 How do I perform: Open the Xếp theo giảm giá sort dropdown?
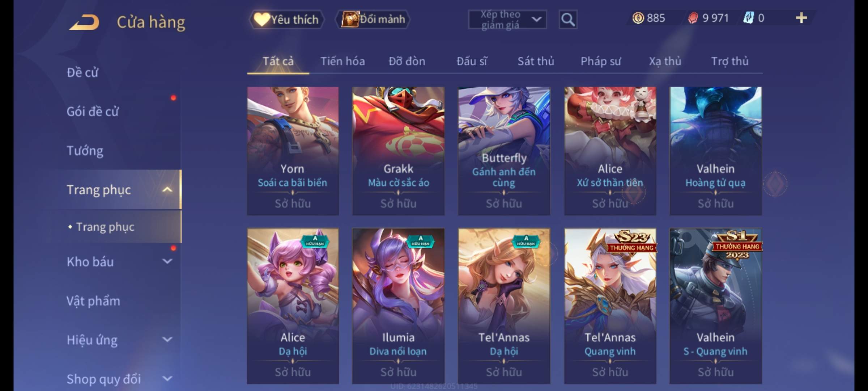point(507,19)
